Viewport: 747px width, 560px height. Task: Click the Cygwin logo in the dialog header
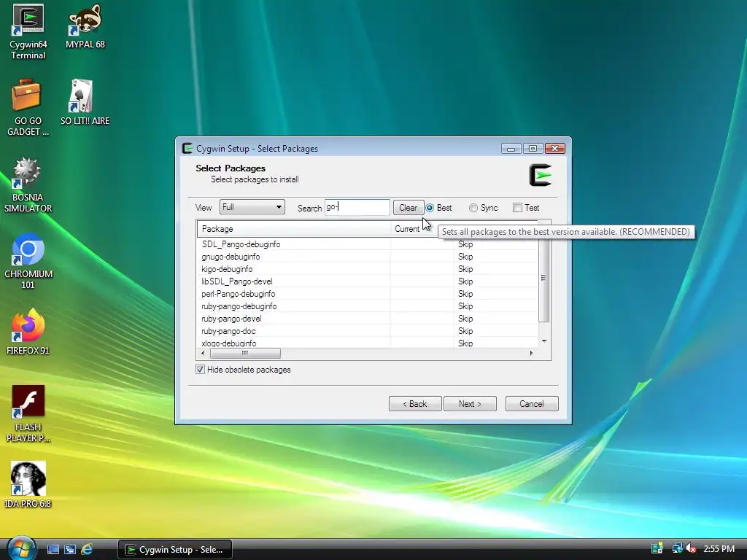541,175
